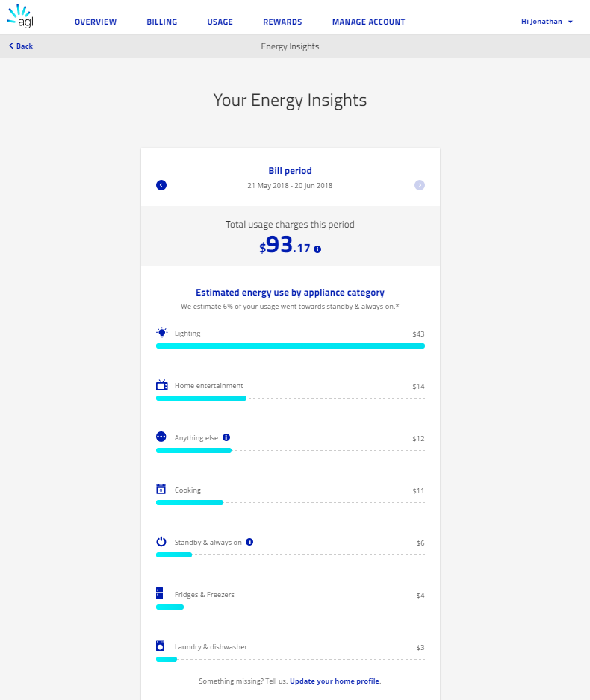Switch to the BILLING tab
Viewport: 590px width, 700px height.
pyautogui.click(x=161, y=22)
